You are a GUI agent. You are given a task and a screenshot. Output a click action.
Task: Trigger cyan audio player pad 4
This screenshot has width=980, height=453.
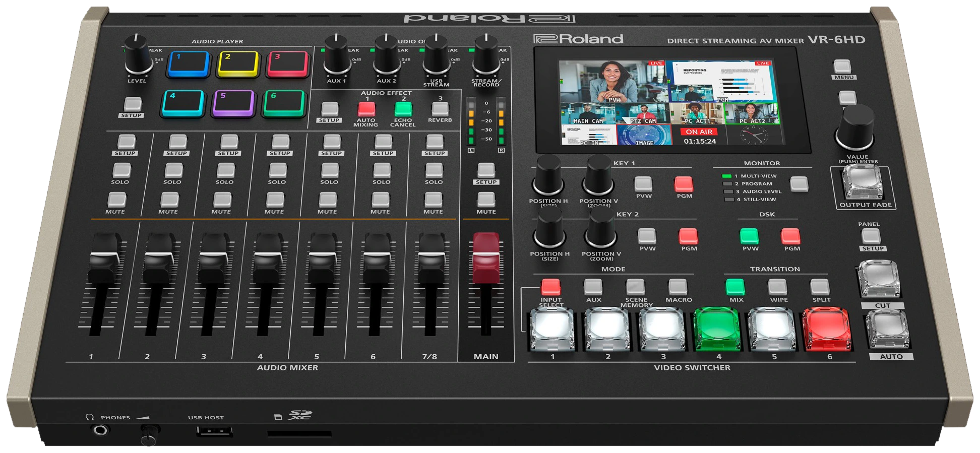[x=183, y=103]
